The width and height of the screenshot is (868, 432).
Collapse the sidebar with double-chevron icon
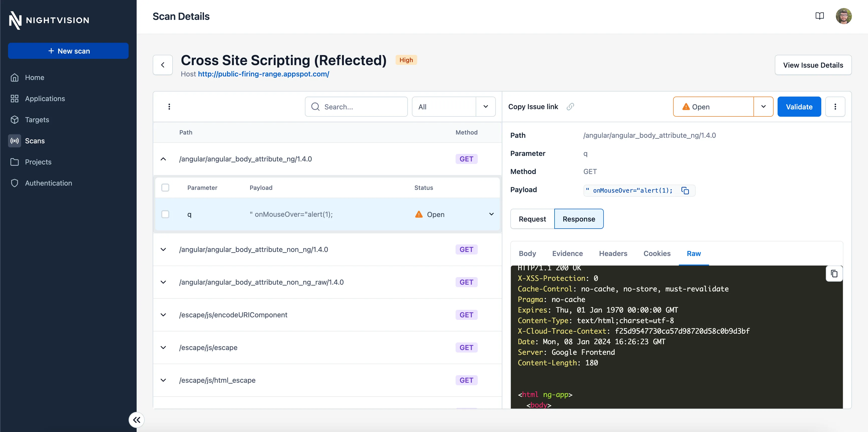coord(136,420)
